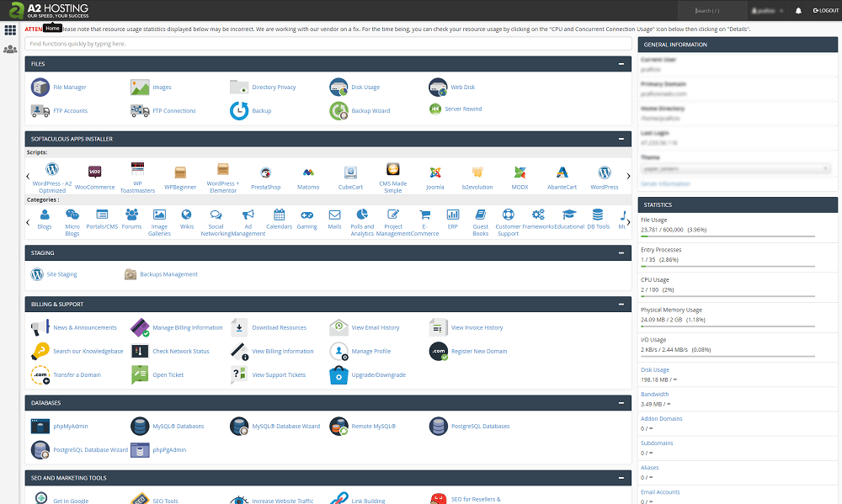Open the Forums category icon
Image resolution: width=842 pixels, height=504 pixels.
coord(131,215)
